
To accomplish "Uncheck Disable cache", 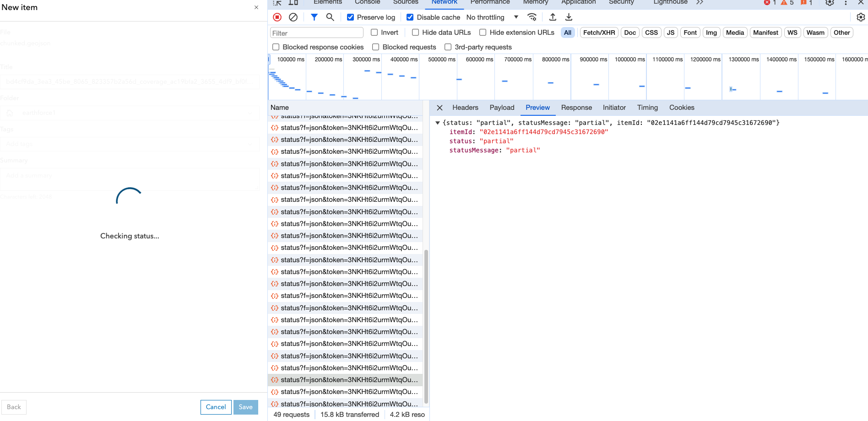I will click(x=410, y=17).
